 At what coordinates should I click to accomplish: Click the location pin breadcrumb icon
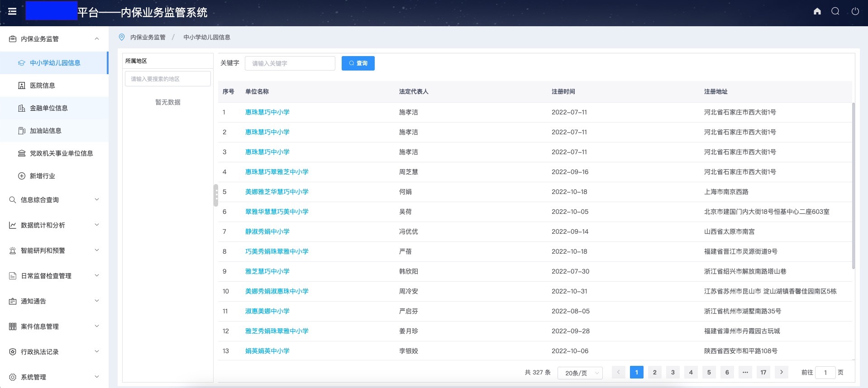coord(122,37)
